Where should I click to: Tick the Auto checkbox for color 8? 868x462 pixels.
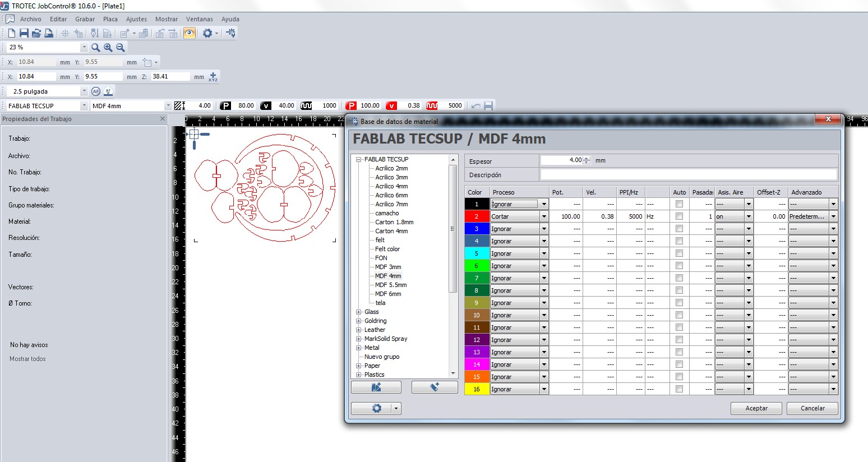680,290
